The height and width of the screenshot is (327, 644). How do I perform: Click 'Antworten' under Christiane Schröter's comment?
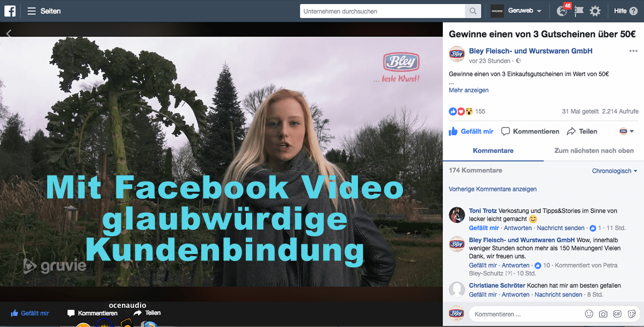tap(516, 295)
